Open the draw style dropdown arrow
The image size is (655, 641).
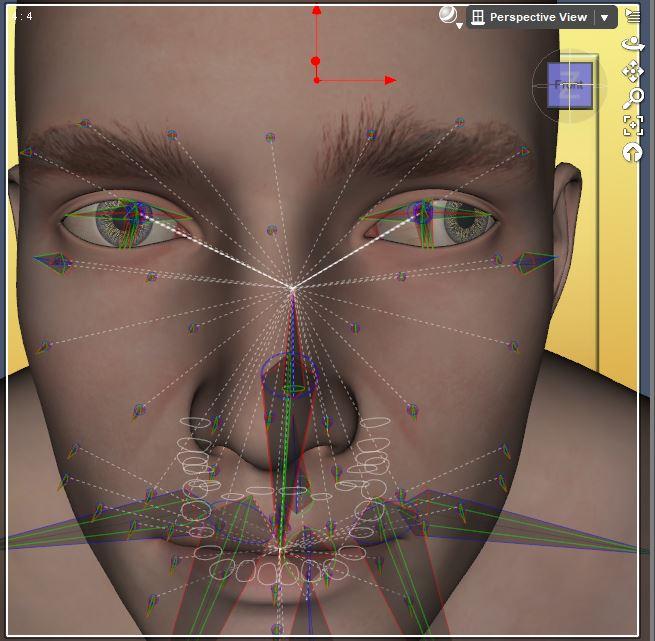460,26
